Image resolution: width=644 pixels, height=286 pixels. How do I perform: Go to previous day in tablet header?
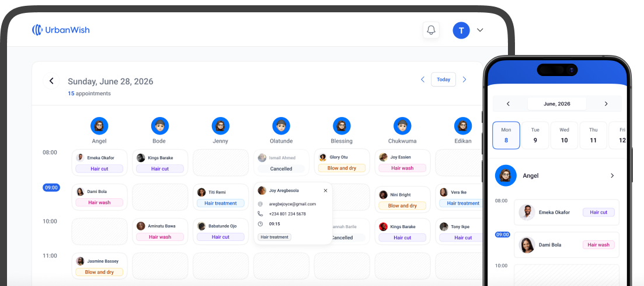(x=423, y=80)
